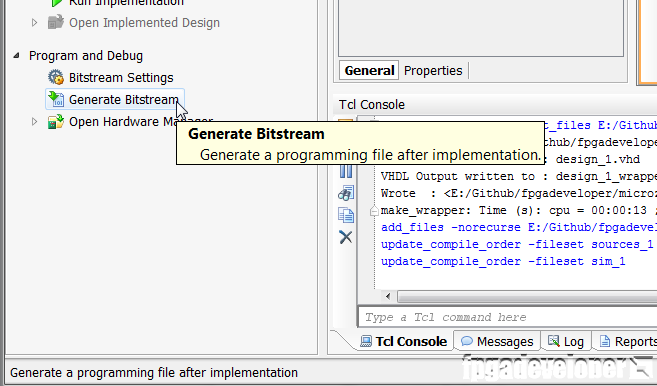Viewport: 657px width, 386px height.
Task: Click the Open Implemented Design icon
Action: pyautogui.click(x=55, y=22)
